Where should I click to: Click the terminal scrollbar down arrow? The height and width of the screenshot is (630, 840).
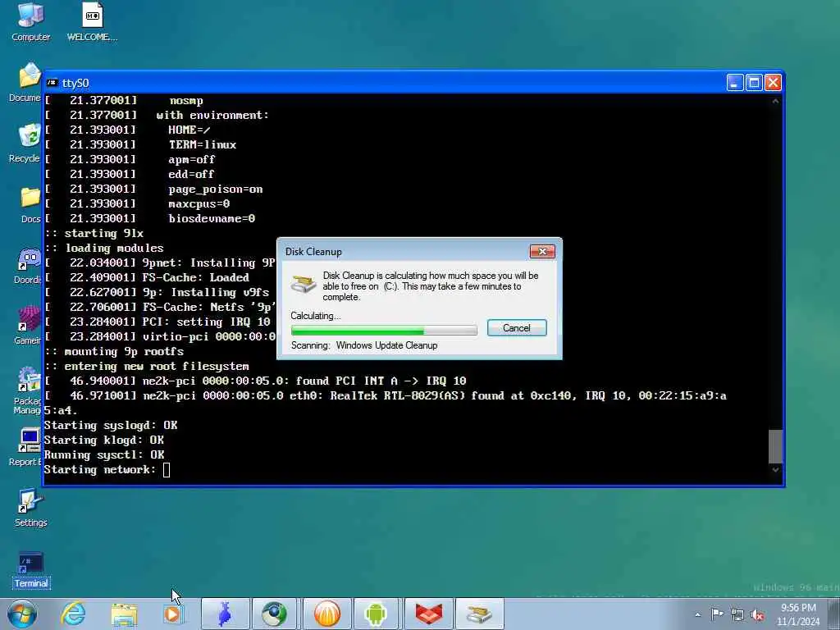(775, 470)
